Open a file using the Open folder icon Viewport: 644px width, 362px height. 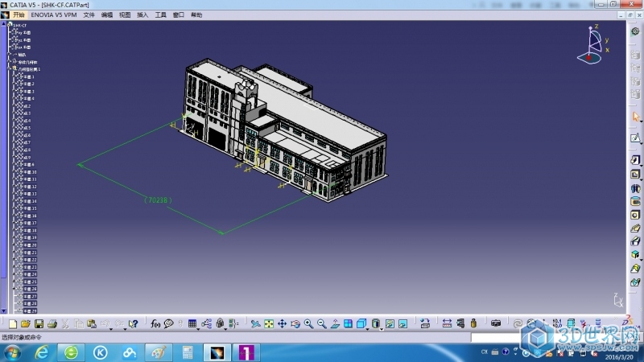26,324
